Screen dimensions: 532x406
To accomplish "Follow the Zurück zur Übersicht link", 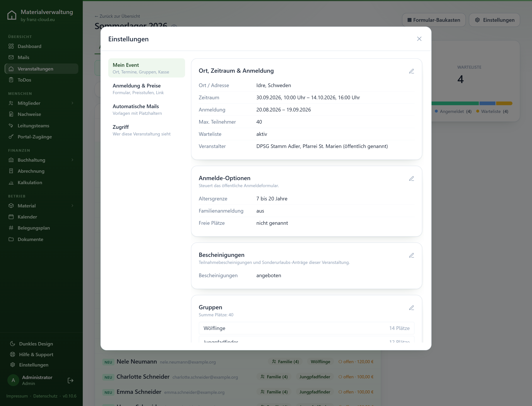I will pyautogui.click(x=117, y=16).
